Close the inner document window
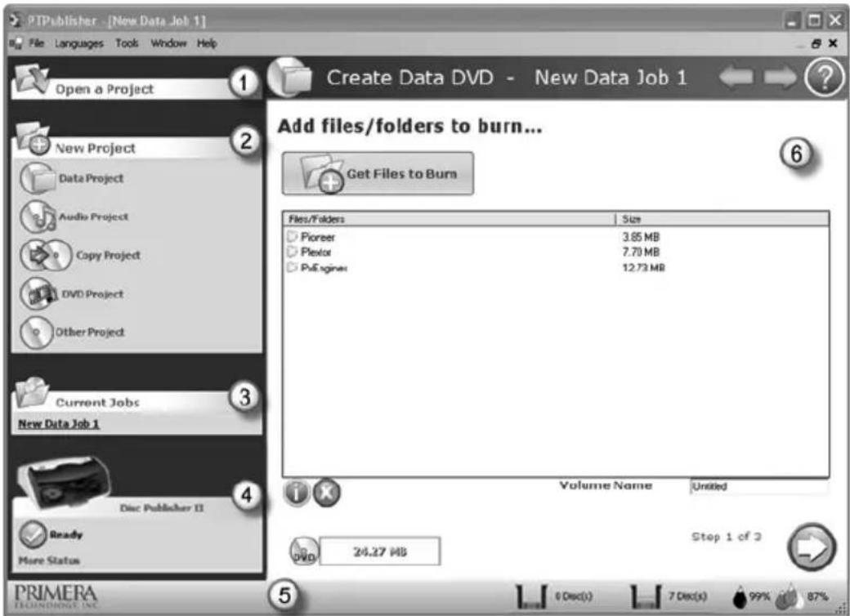Screen dimensions: 850x616 [x=833, y=43]
